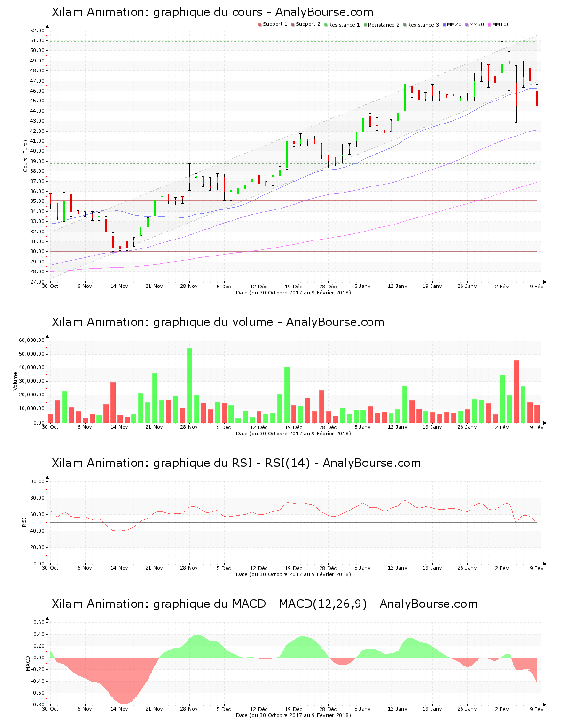Click the 40.00 value on RSI axis
The image size is (564, 728).
(x=38, y=531)
